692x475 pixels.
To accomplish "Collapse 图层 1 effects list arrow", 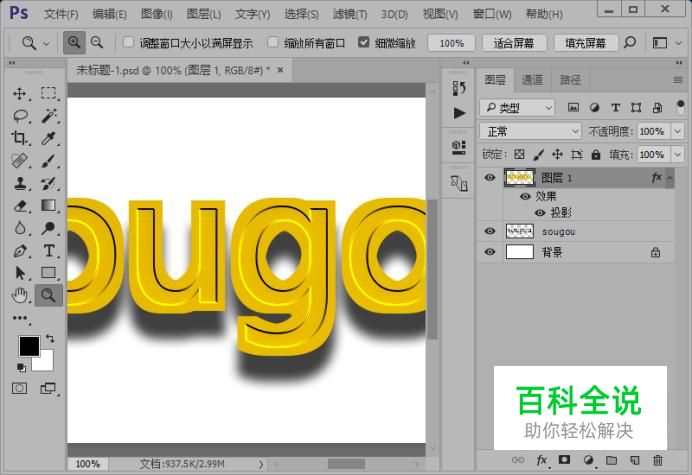I will pos(669,177).
